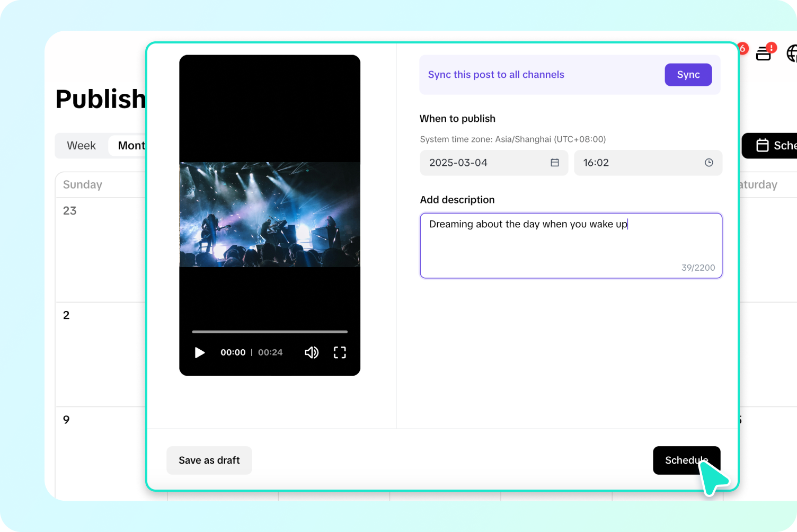Mute the video with the speaker icon
Screen dimensions: 797x532
coord(312,352)
